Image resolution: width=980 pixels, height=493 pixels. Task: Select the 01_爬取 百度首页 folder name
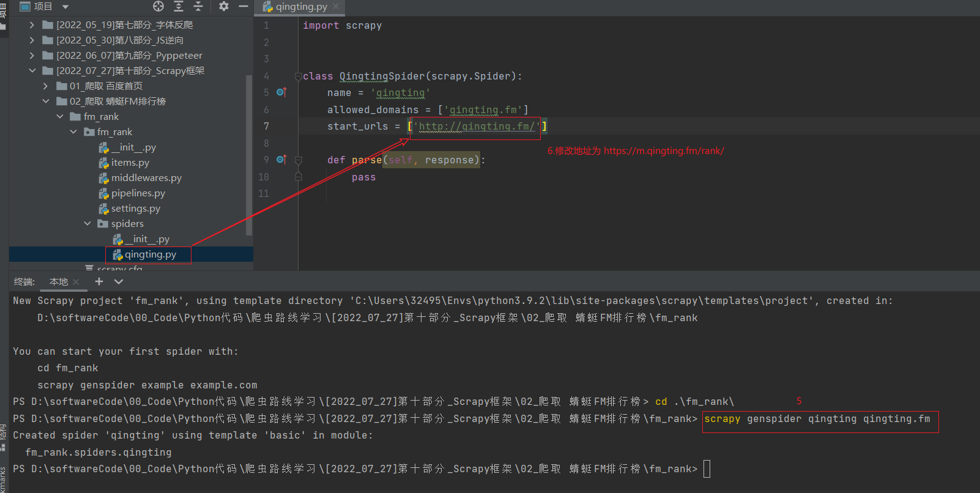106,86
